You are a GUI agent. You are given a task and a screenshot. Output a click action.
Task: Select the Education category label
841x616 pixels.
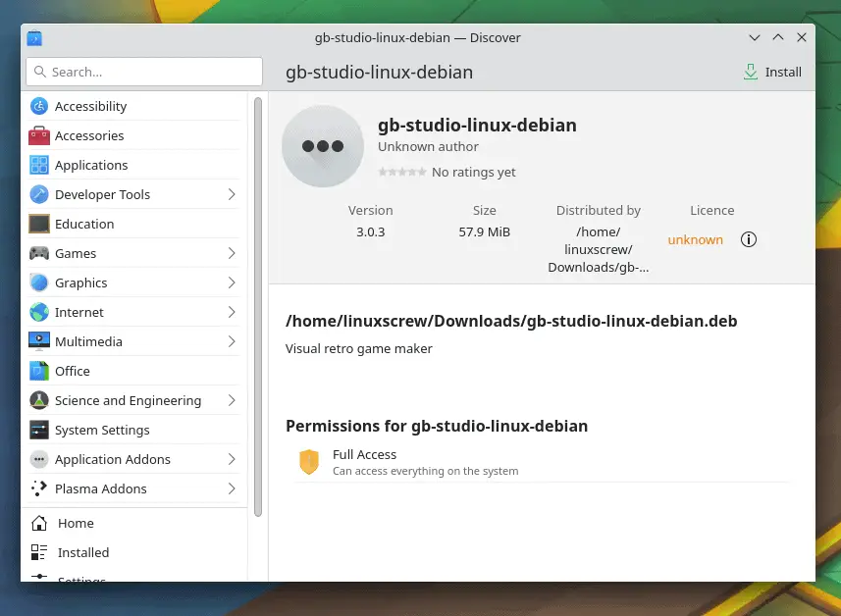point(84,224)
